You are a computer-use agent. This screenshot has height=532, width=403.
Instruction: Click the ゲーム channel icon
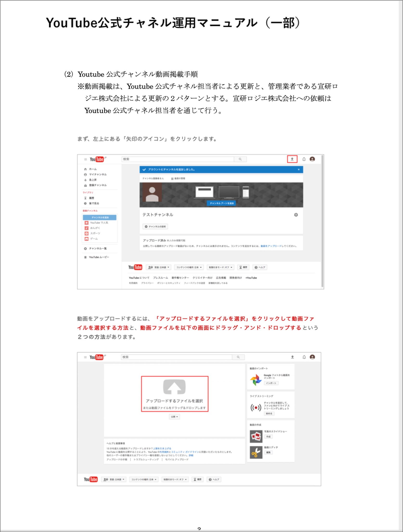point(86,239)
